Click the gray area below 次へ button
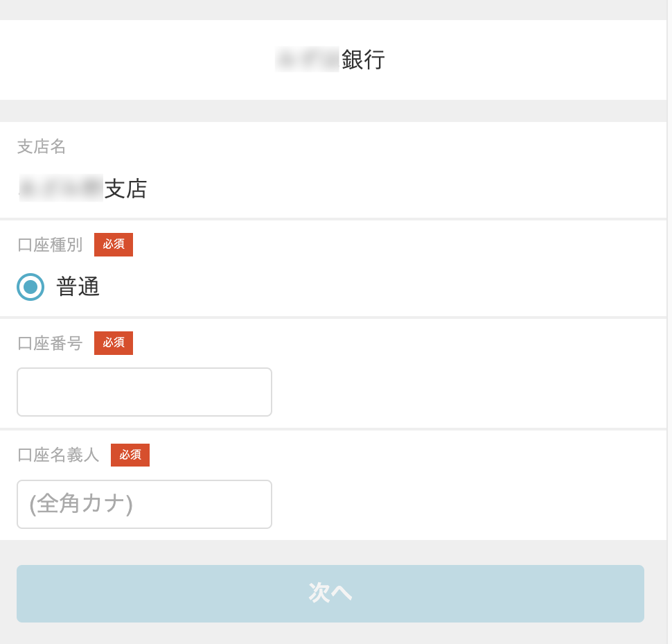This screenshot has height=644, width=672. point(333,634)
